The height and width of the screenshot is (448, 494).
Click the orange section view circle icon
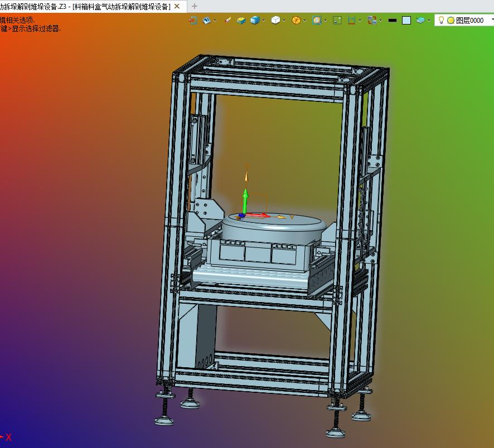pyautogui.click(x=296, y=21)
